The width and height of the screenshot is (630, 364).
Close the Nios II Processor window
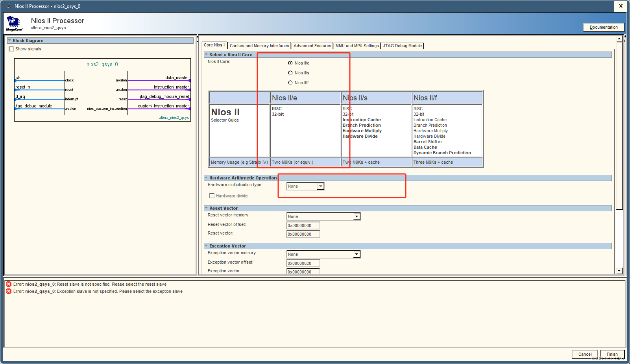click(x=621, y=6)
